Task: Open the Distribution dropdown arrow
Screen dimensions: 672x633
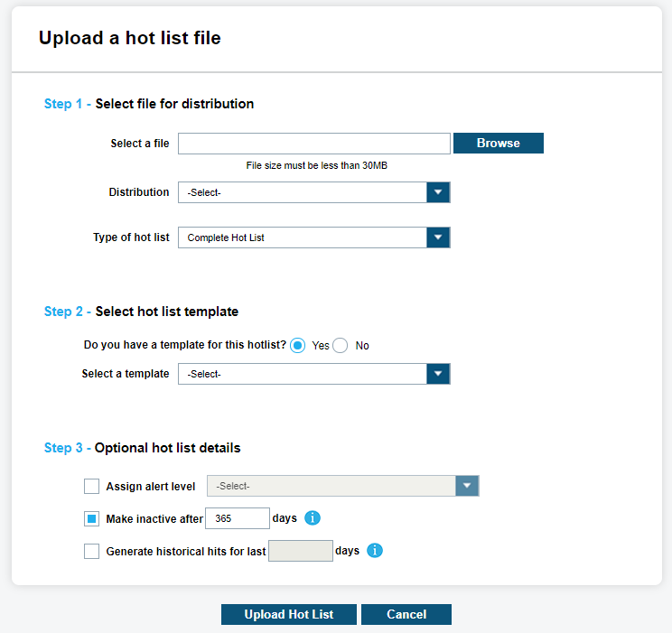Action: 438,192
